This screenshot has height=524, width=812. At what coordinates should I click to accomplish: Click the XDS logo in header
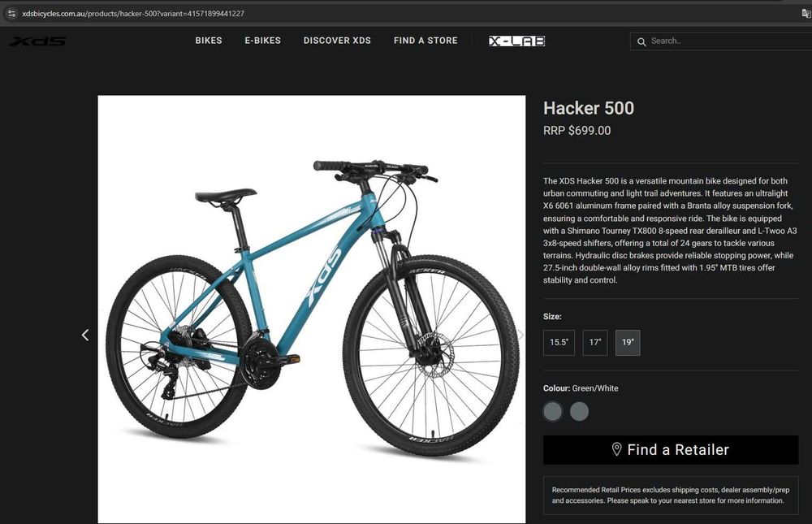coord(37,41)
